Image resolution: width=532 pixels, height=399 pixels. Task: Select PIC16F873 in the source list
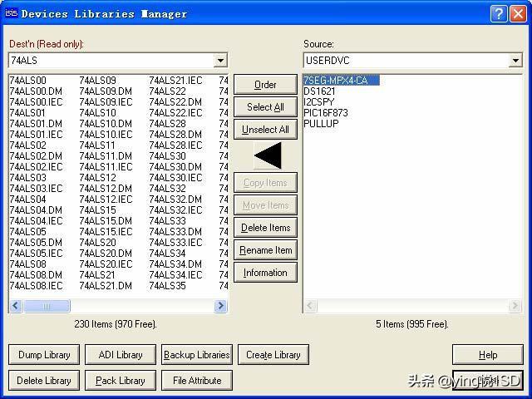coord(326,113)
